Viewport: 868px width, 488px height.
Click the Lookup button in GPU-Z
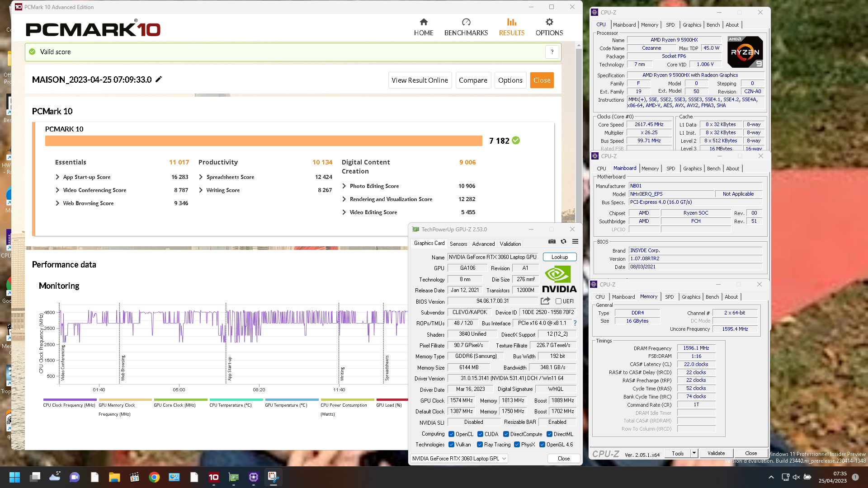tap(560, 257)
